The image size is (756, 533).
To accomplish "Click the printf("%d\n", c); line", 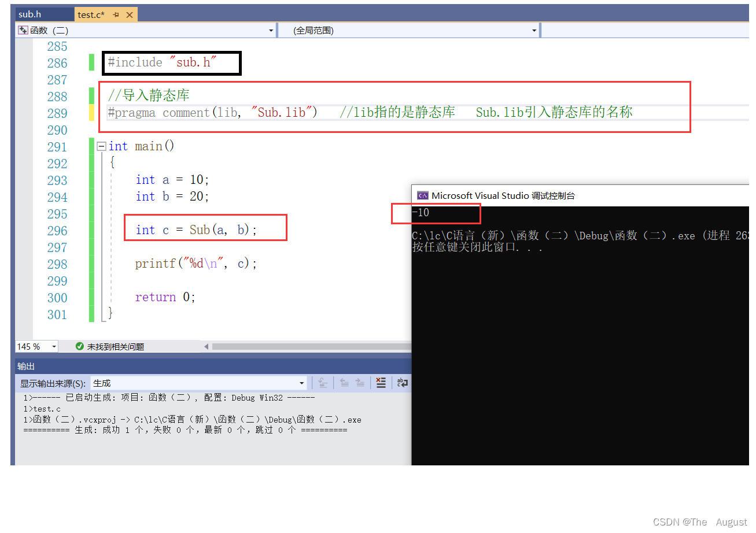I will point(196,264).
